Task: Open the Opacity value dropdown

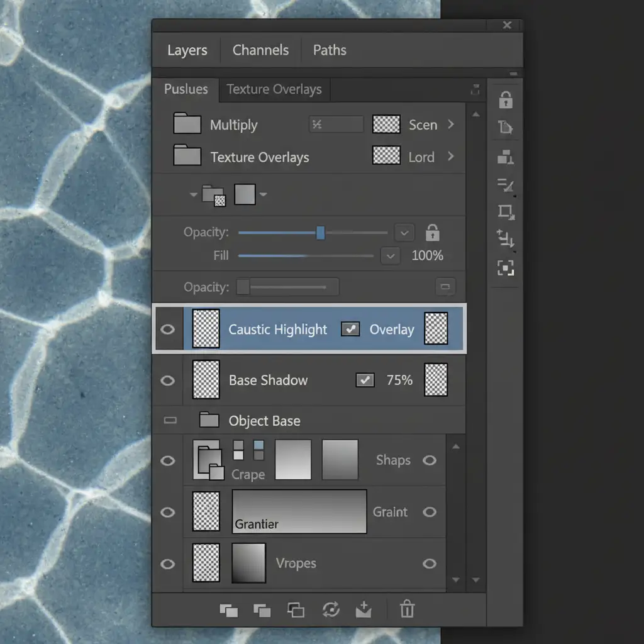Action: 404,233
